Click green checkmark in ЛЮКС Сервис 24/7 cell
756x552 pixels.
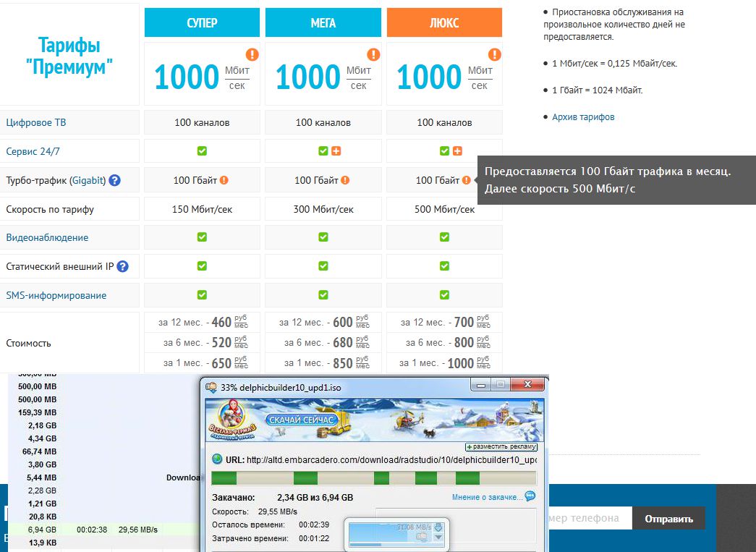point(444,151)
